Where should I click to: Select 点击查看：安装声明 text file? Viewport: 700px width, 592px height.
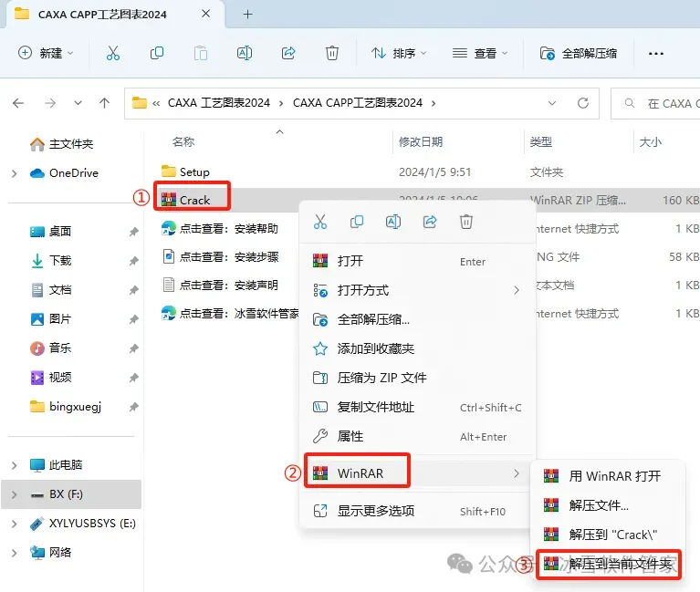pos(220,286)
